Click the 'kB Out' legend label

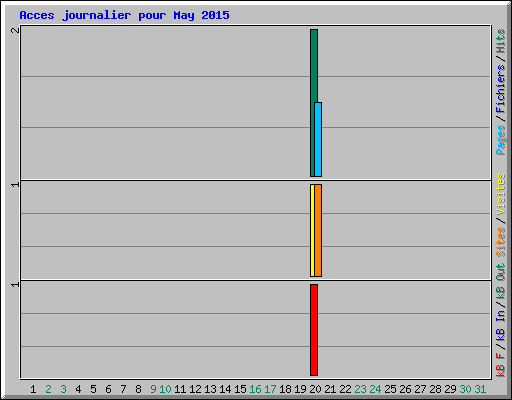tap(501, 282)
